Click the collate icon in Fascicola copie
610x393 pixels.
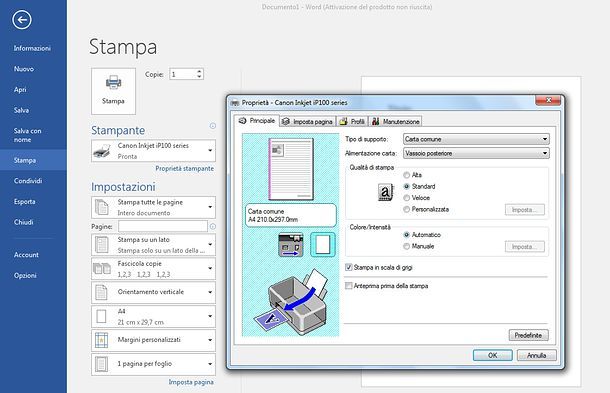pos(102,268)
